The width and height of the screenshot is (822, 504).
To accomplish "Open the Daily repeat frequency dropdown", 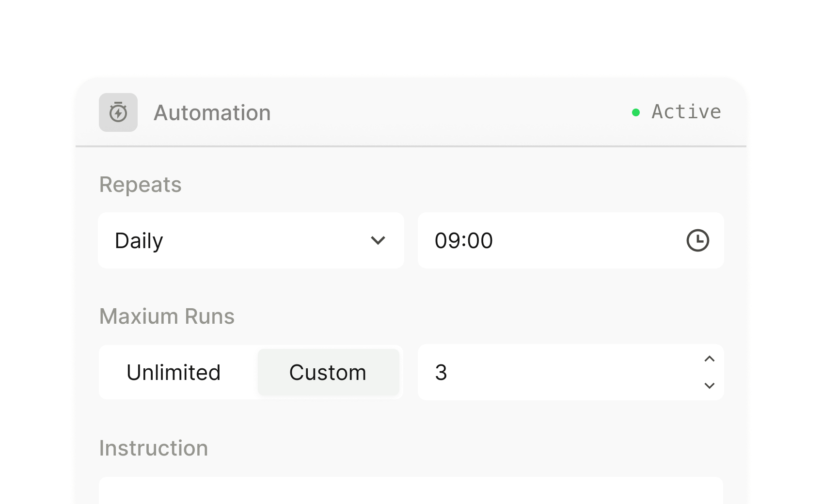I will tap(251, 240).
